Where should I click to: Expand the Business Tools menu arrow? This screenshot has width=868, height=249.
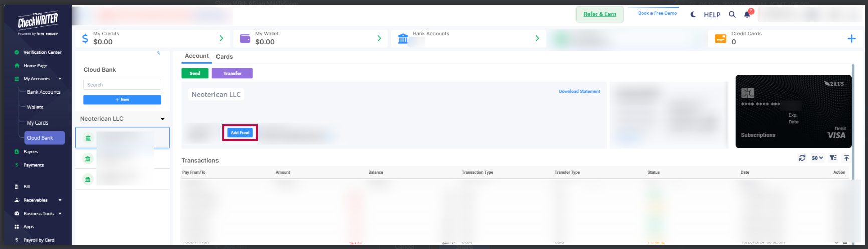(x=60, y=214)
